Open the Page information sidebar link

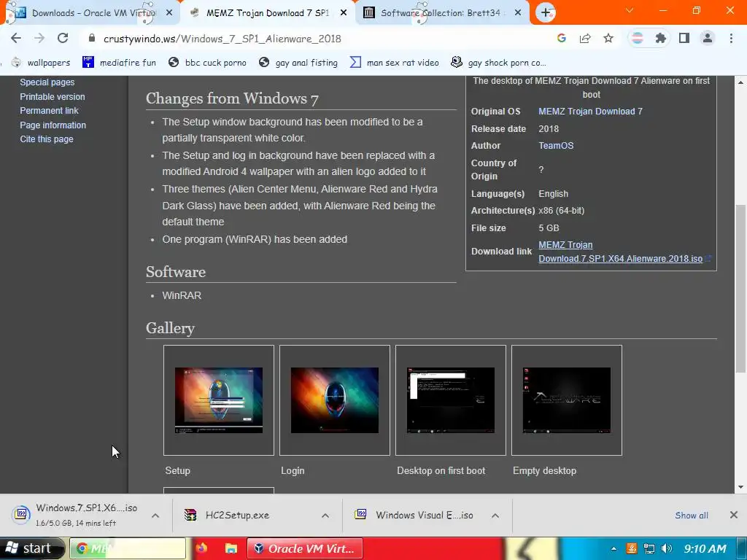(x=53, y=125)
